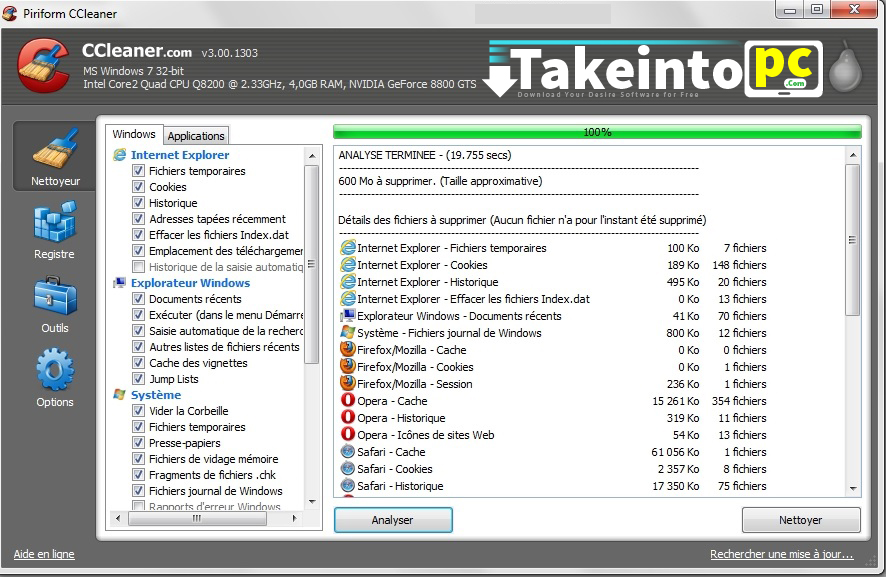Click the Analyser button
The width and height of the screenshot is (886, 577).
393,520
